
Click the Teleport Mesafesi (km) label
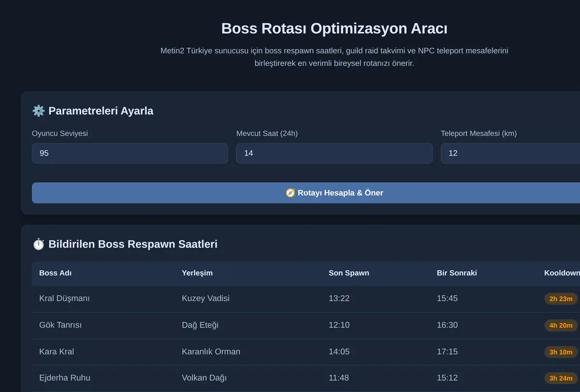[x=478, y=133]
